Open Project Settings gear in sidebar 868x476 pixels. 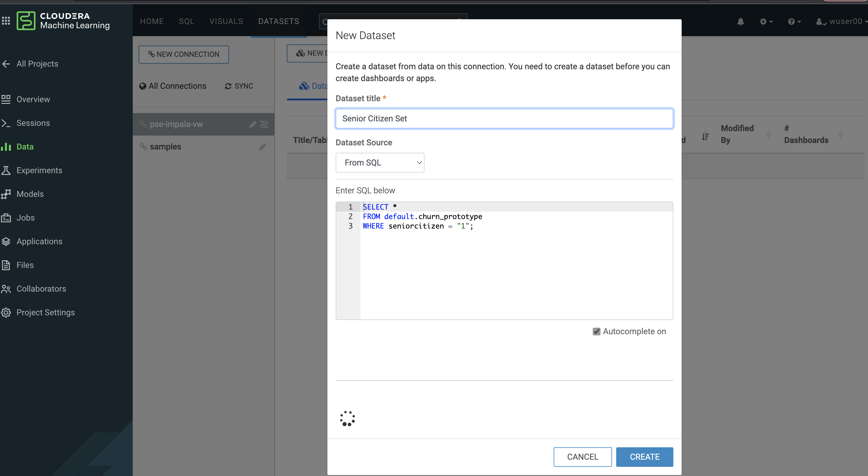6,312
